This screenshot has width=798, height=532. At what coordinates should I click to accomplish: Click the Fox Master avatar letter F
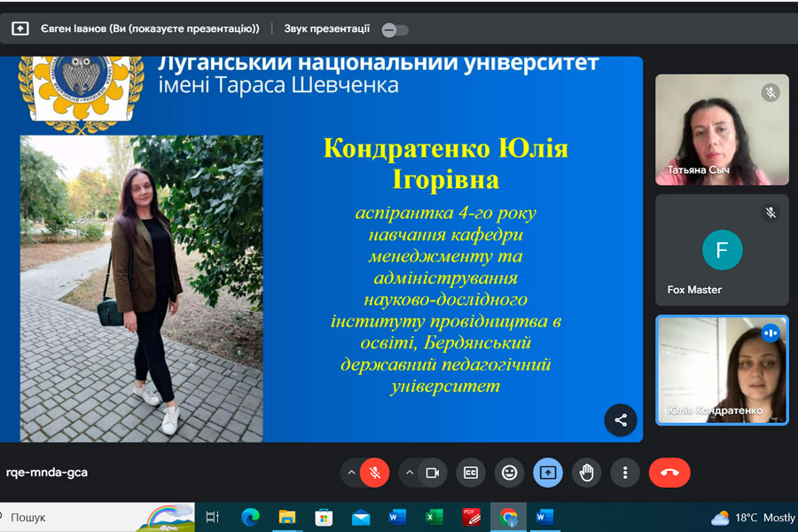pyautogui.click(x=722, y=250)
